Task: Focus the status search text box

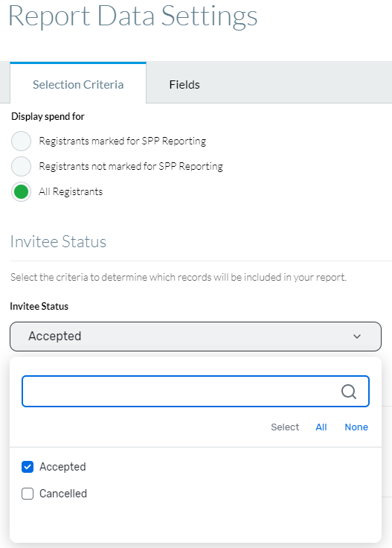Action: coord(196,392)
